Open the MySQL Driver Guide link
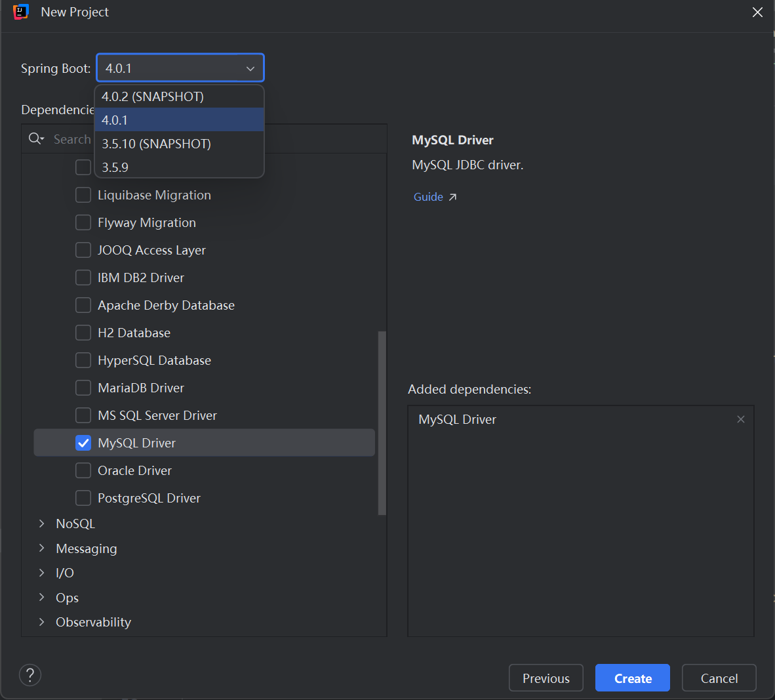The width and height of the screenshot is (775, 700). coord(428,197)
